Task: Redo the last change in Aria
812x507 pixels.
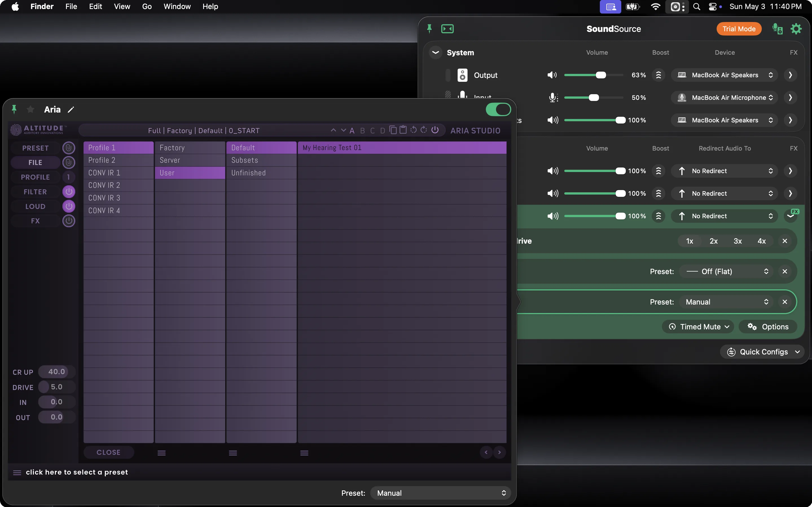Action: (424, 130)
